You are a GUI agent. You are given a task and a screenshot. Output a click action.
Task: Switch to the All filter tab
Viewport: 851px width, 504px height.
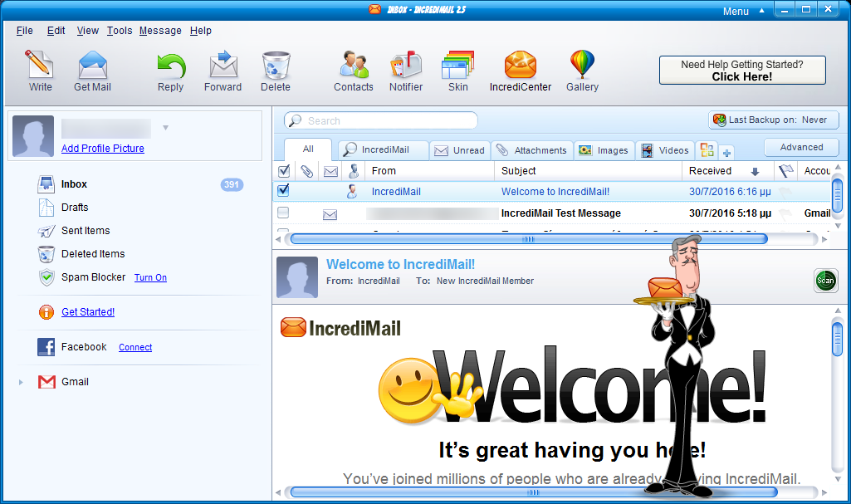pyautogui.click(x=308, y=149)
